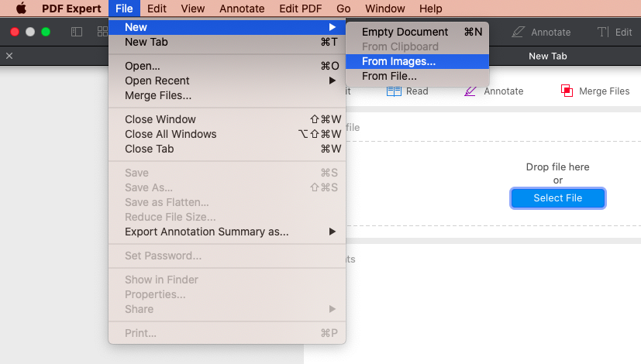Choose Open Recent menu item
Screen dimensions: 641x364
[x=227, y=81]
